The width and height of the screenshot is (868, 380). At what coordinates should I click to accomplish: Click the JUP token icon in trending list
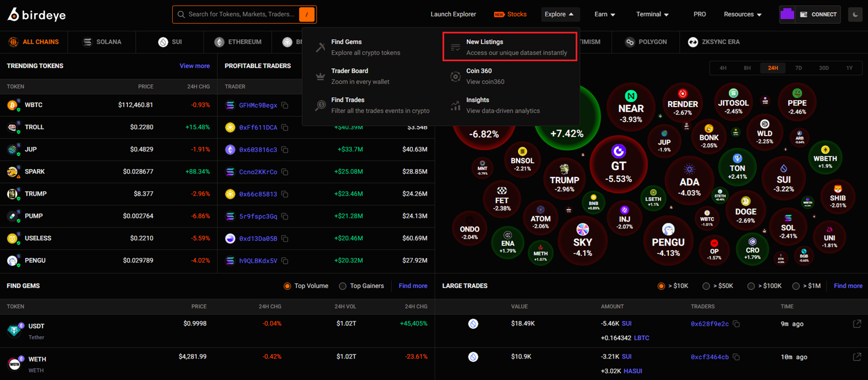click(x=14, y=150)
